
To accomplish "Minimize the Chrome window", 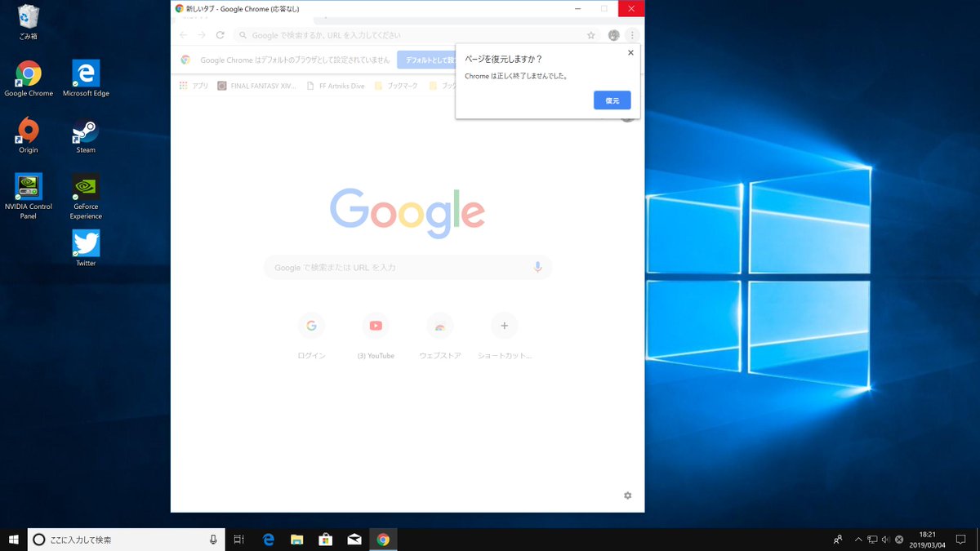I will (577, 8).
